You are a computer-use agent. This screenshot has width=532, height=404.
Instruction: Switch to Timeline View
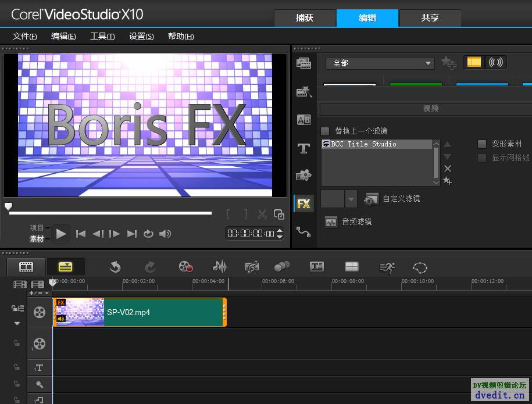[65, 267]
